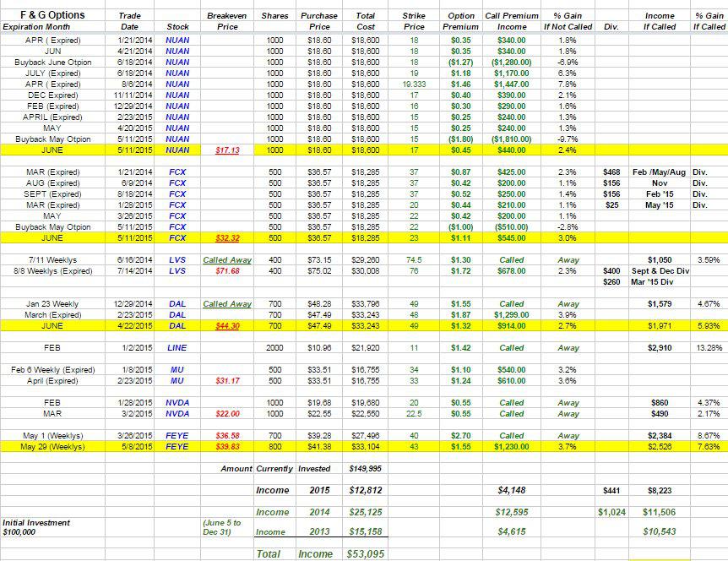Click the $610.00 MU premium cell
Image resolution: width=728 pixels, height=561 pixels.
[x=512, y=380]
